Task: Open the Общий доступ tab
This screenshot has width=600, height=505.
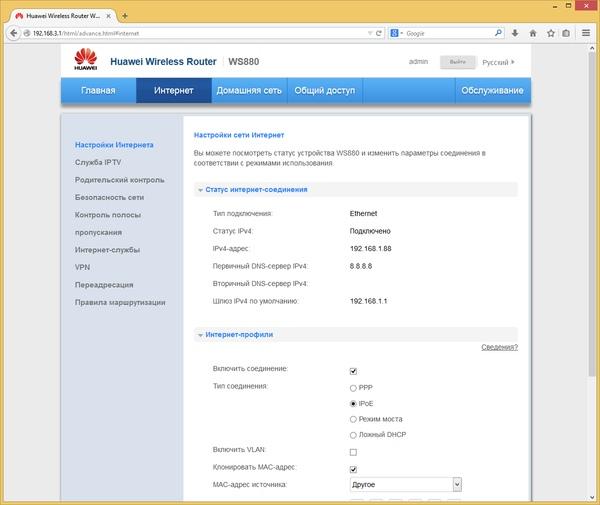Action: coord(325,91)
